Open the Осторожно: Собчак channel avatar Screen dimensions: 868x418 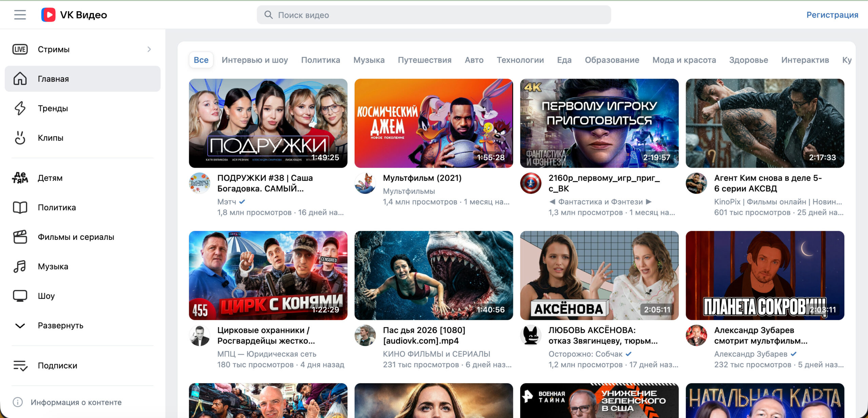pos(531,335)
